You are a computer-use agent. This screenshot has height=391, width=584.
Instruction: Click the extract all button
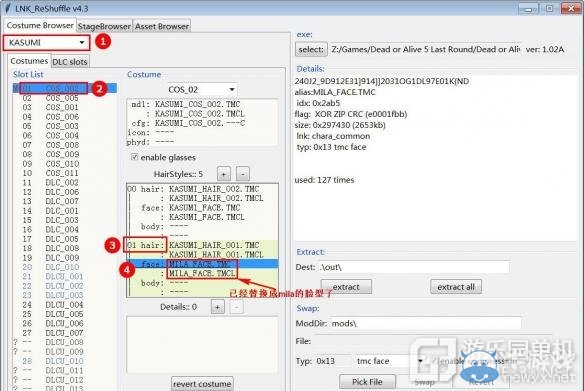[x=456, y=287]
